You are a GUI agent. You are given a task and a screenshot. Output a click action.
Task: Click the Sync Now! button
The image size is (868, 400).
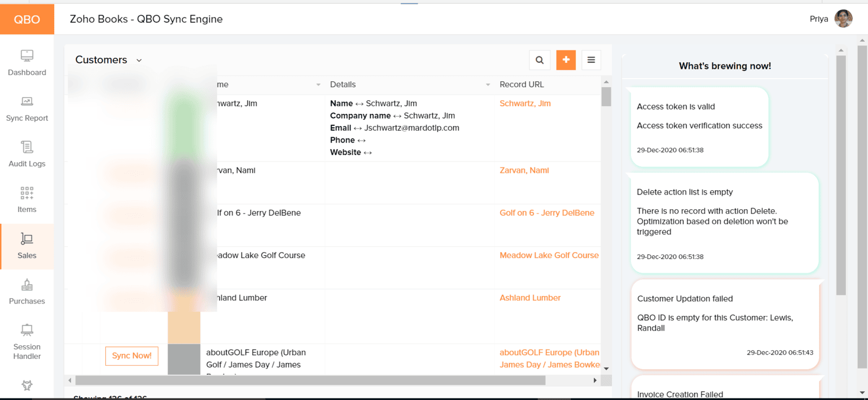[132, 356]
